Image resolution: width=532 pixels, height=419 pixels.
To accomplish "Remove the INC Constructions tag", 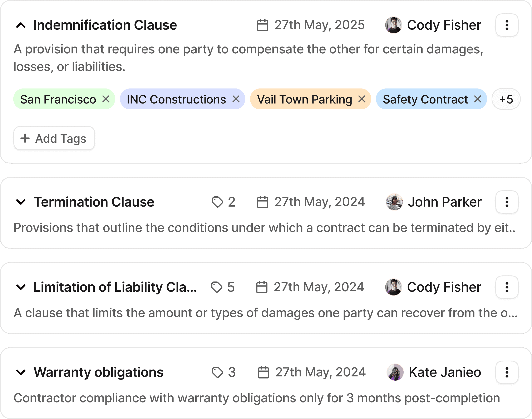I will coord(236,99).
